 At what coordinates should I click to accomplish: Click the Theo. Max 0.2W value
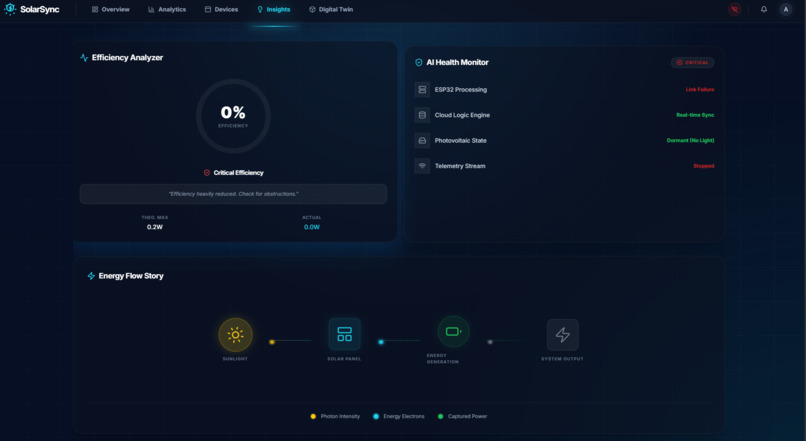[x=155, y=227]
